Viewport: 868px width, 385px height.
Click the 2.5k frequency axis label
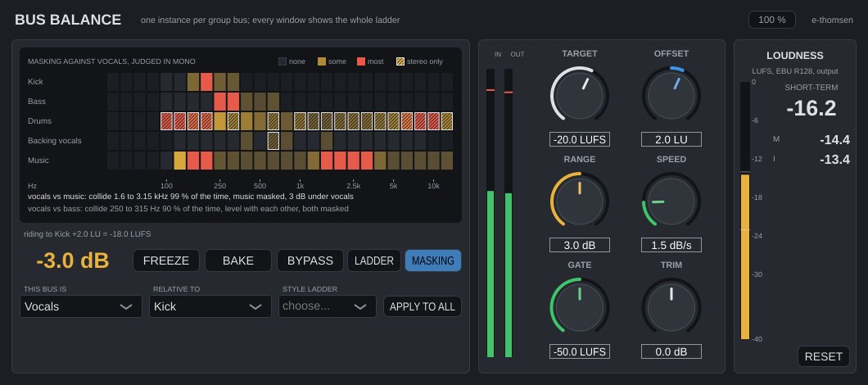click(x=353, y=186)
